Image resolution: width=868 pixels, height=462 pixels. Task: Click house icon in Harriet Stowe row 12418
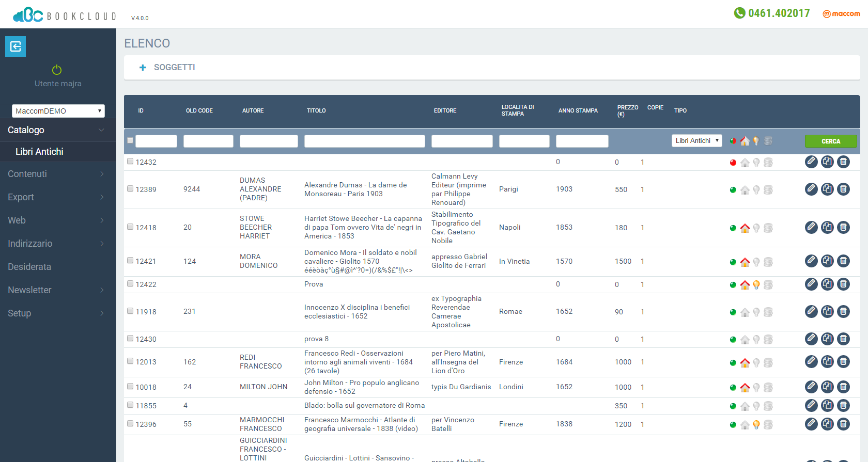click(x=745, y=228)
